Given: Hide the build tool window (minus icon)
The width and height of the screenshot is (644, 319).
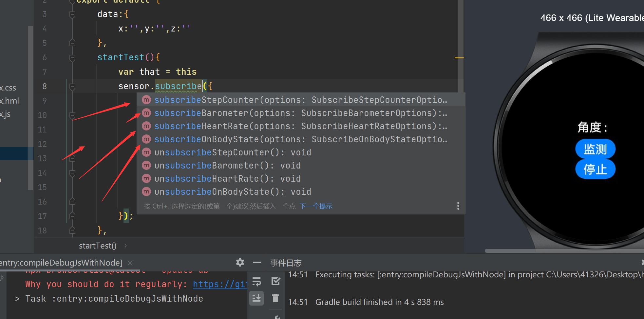Looking at the screenshot, I should (257, 262).
